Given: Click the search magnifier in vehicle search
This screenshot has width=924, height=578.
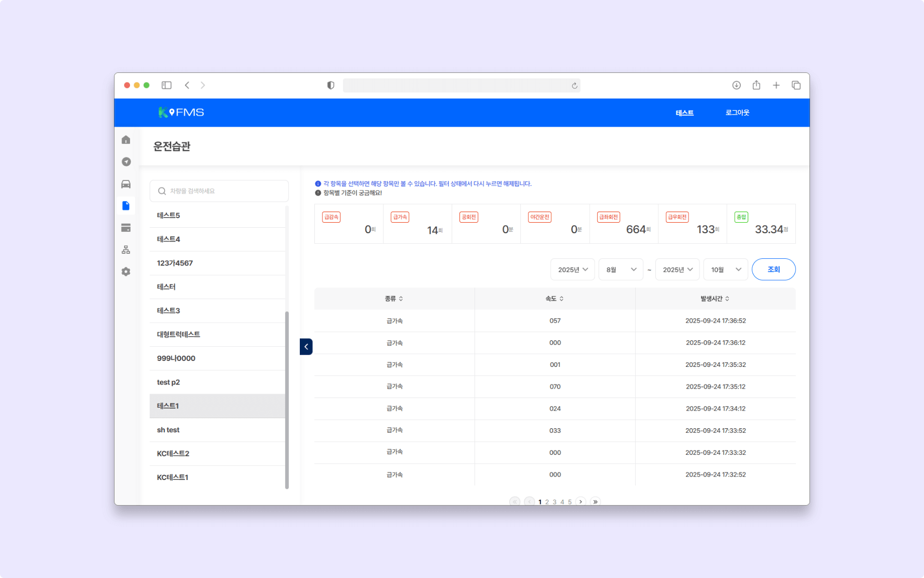Looking at the screenshot, I should 162,190.
